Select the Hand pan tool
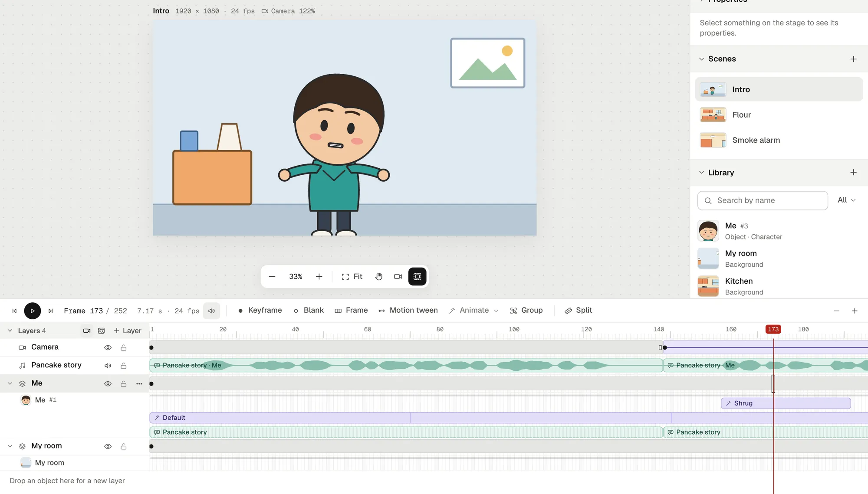The height and width of the screenshot is (494, 868). (379, 277)
